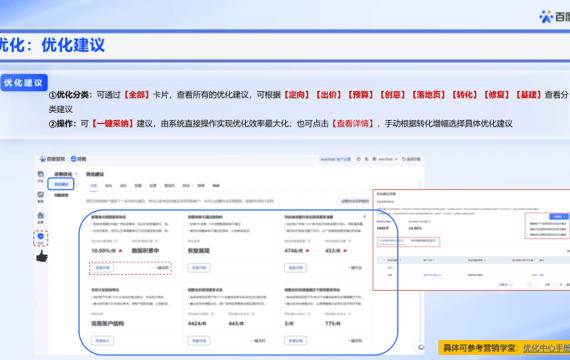
Task: Switch to the 预算 tab
Action: (x=138, y=185)
